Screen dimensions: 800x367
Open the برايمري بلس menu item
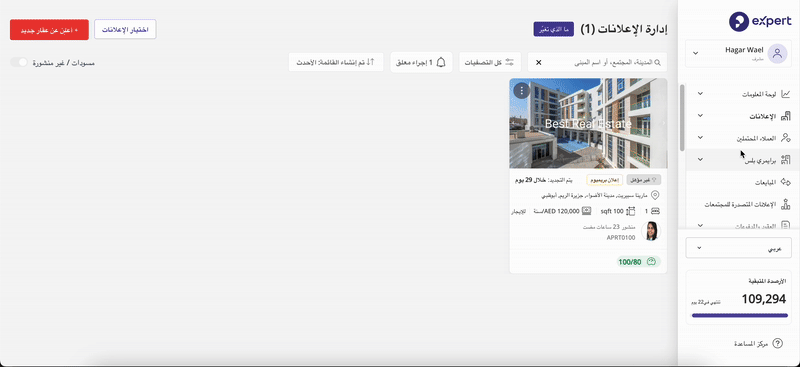743,160
